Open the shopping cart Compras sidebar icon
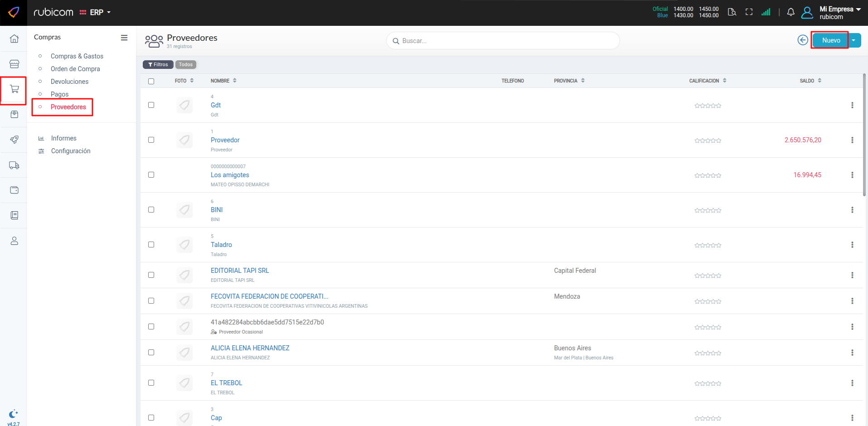The width and height of the screenshot is (868, 426). click(14, 89)
